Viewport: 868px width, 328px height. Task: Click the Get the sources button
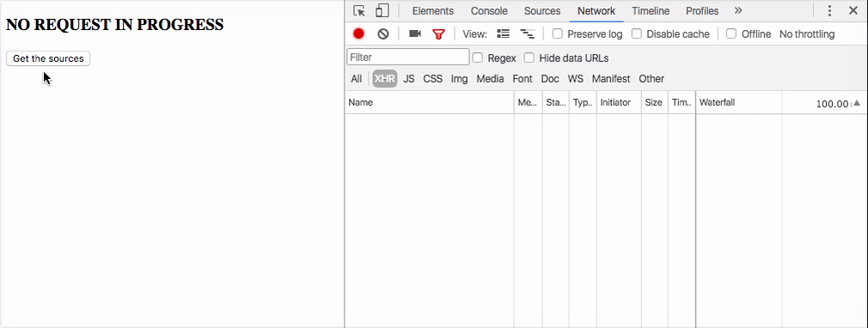48,58
